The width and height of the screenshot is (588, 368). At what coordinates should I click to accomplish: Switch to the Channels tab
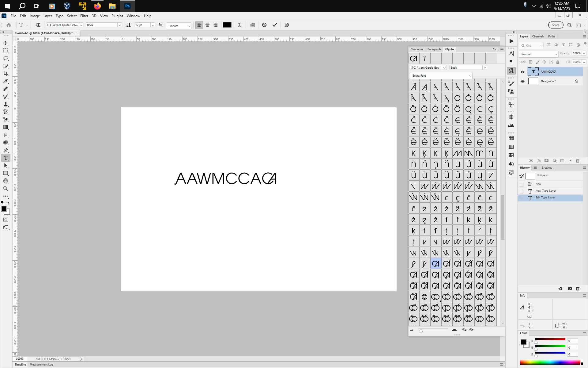538,36
